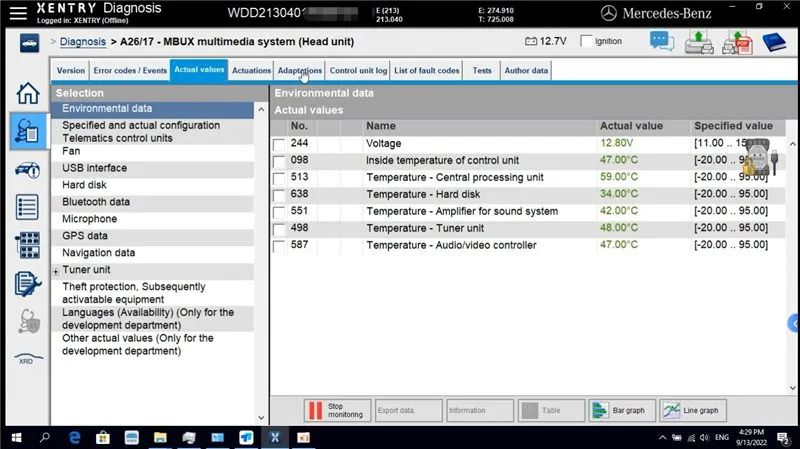Open the List of fault codes tab
Image resolution: width=800 pixels, height=449 pixels.
click(427, 70)
